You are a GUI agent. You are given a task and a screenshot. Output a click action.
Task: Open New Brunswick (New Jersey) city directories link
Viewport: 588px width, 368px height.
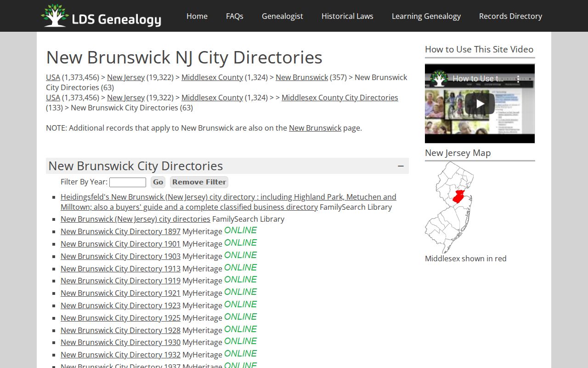click(136, 219)
